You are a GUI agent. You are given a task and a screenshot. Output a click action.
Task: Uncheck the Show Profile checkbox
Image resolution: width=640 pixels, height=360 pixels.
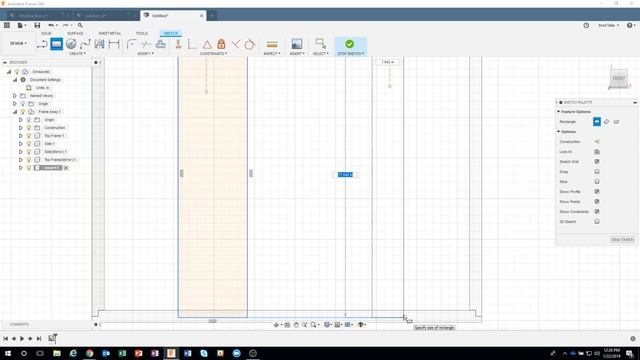[597, 191]
